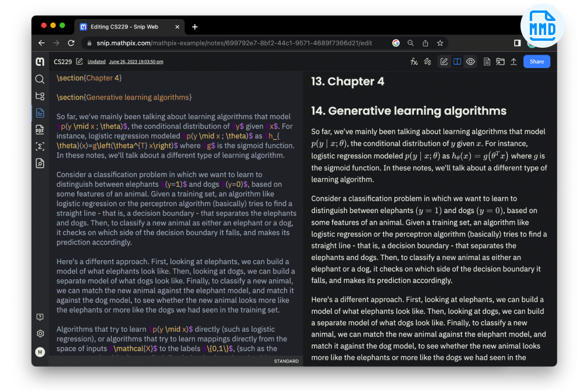The width and height of the screenshot is (588, 390).
Task: Click the blue Share button
Action: point(536,62)
